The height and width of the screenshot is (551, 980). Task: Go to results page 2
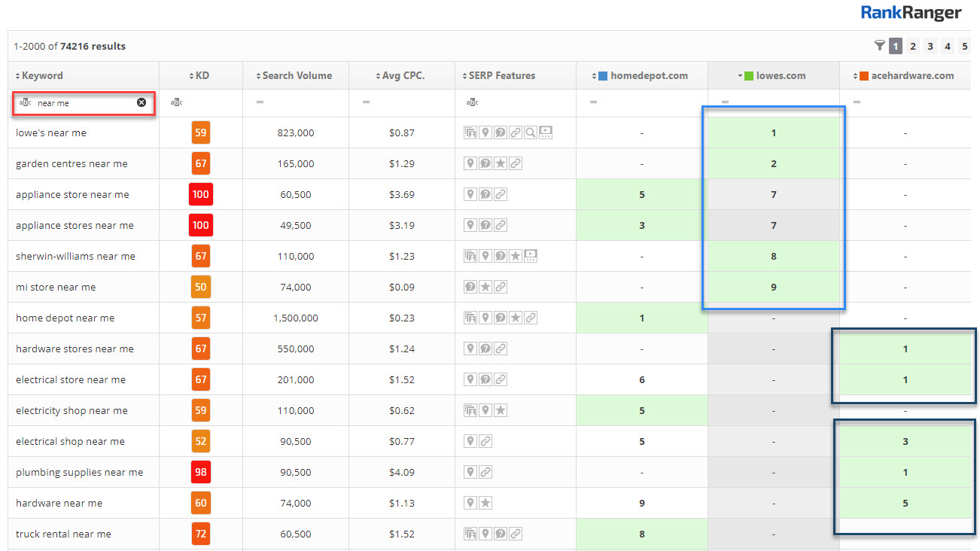(x=913, y=46)
